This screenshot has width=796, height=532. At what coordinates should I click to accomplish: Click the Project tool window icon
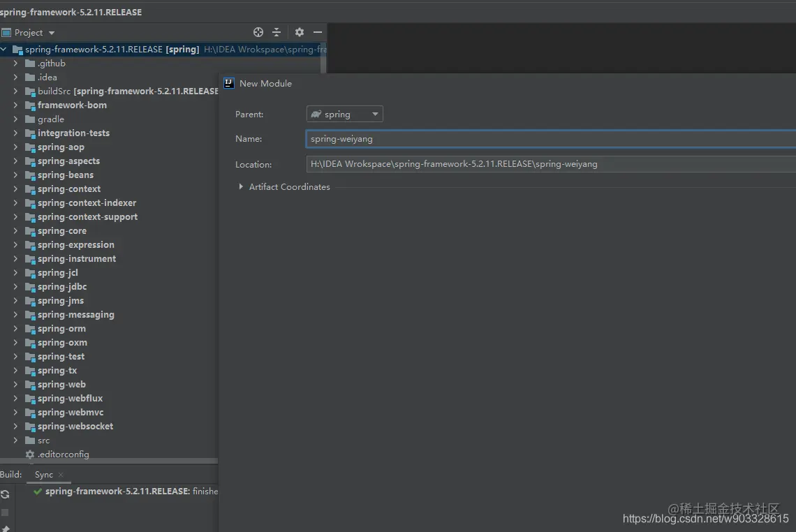point(6,33)
